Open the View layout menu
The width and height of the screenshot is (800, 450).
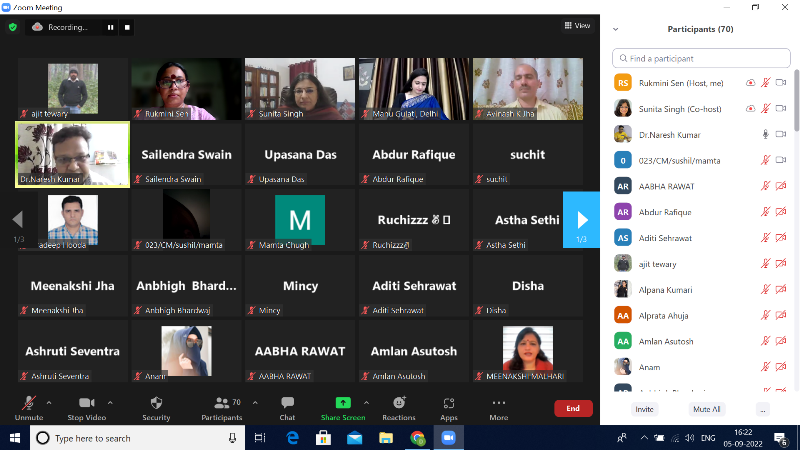tap(577, 26)
